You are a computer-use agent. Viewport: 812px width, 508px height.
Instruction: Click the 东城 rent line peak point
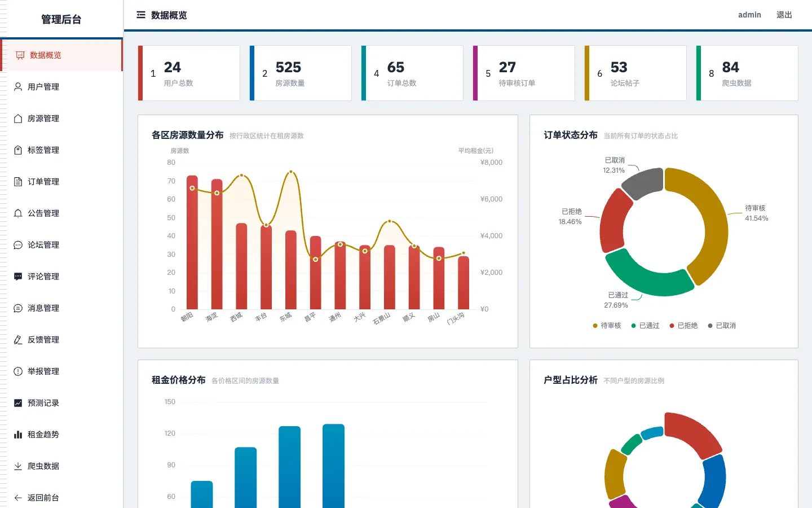[291, 172]
